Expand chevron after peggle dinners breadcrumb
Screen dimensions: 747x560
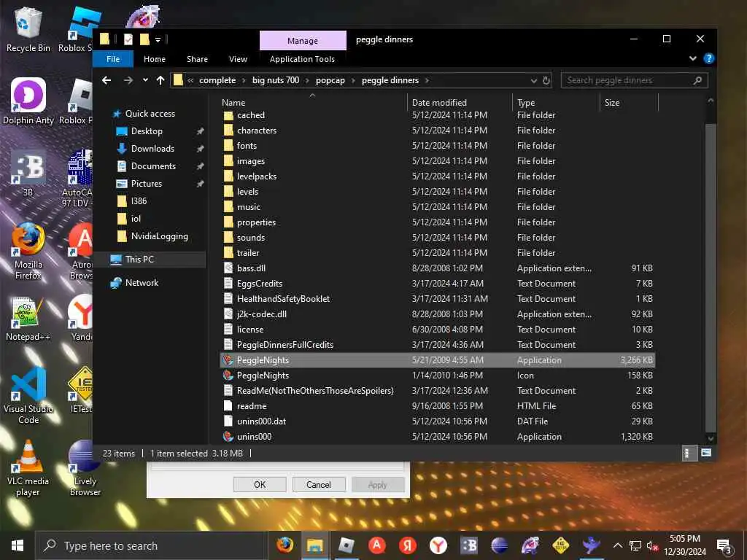point(427,80)
